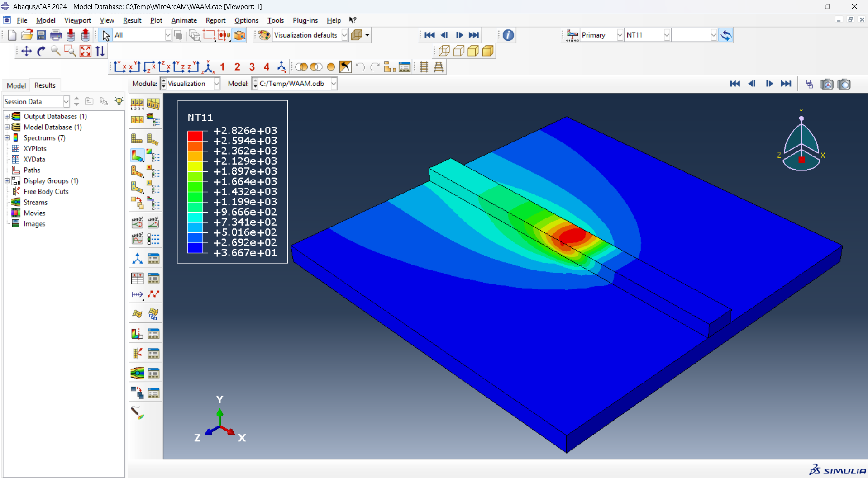Toggle the Auto-Fit viewport icon
The height and width of the screenshot is (478, 868).
(x=85, y=51)
